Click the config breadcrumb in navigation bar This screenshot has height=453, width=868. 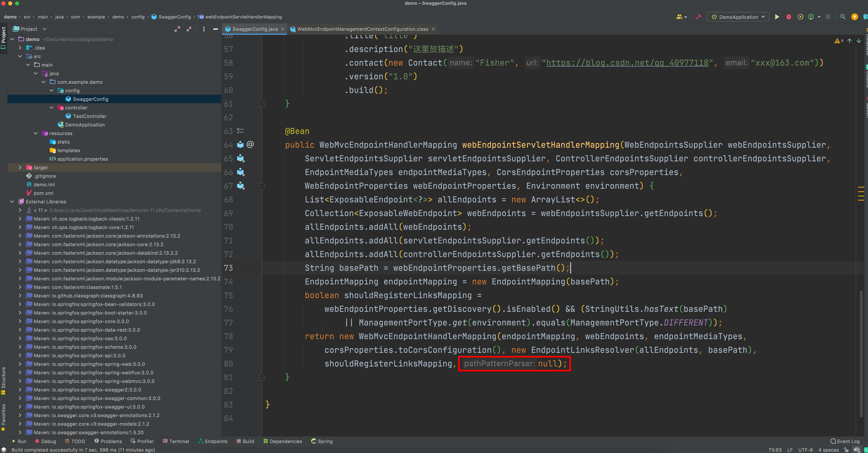pos(138,17)
